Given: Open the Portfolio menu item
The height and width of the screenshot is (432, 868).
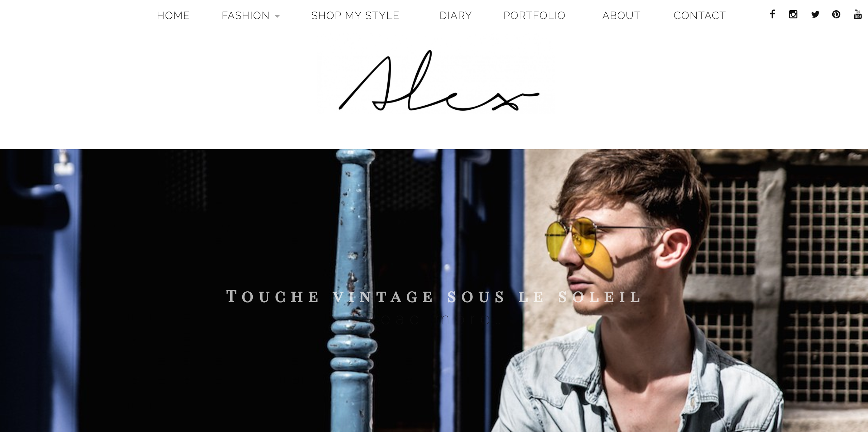Looking at the screenshot, I should (x=534, y=16).
